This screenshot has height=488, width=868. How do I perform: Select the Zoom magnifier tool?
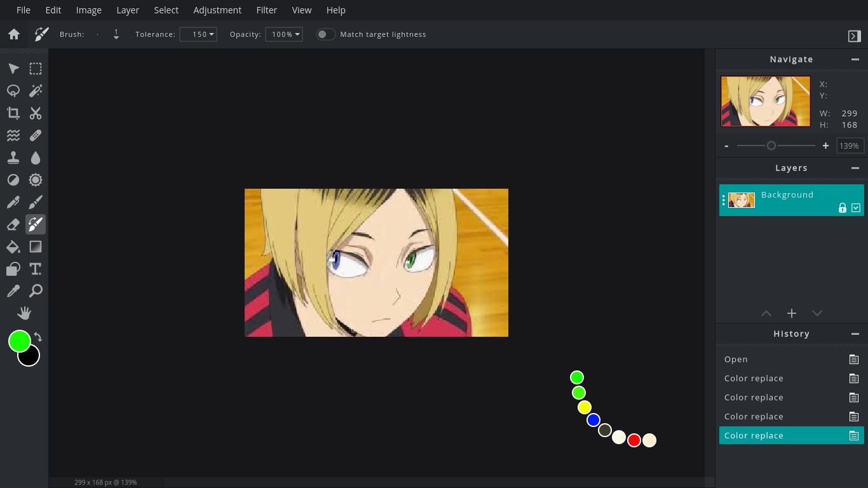[x=36, y=291]
